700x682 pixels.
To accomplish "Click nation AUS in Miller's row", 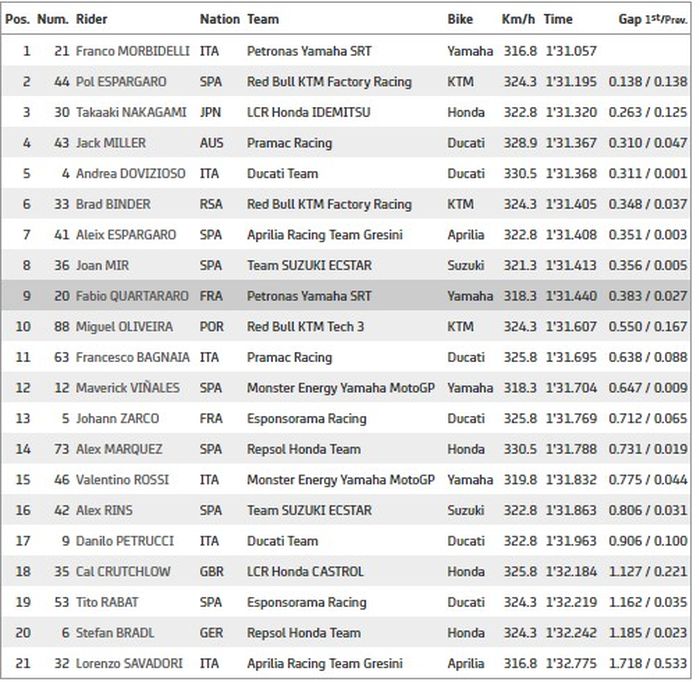I will tap(211, 143).
